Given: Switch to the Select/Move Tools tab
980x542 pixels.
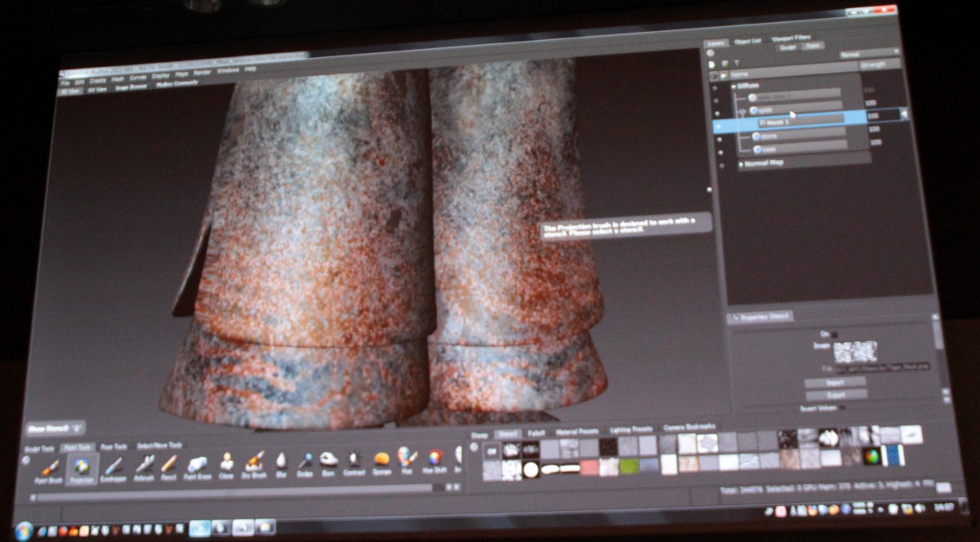Looking at the screenshot, I should 159,445.
